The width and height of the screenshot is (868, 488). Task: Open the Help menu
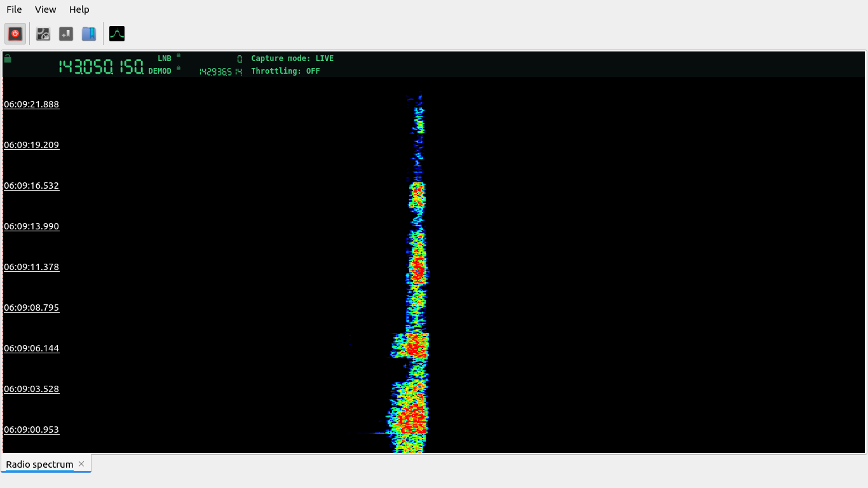[79, 10]
